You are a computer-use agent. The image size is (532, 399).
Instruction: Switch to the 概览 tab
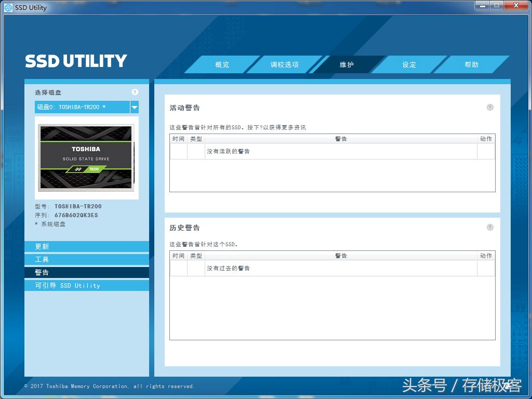tap(222, 65)
